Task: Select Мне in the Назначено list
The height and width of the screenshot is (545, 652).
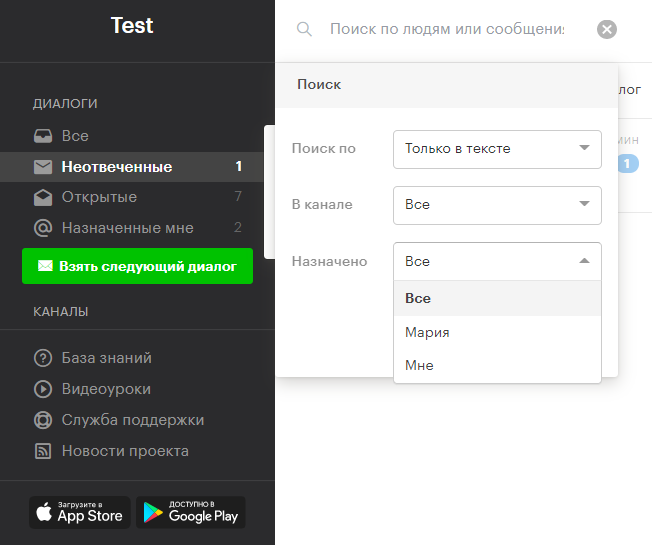Action: pyautogui.click(x=497, y=365)
